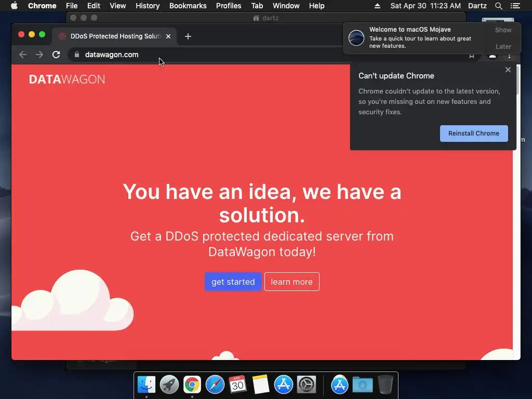
Task: Open the Tab menu
Action: click(x=257, y=6)
